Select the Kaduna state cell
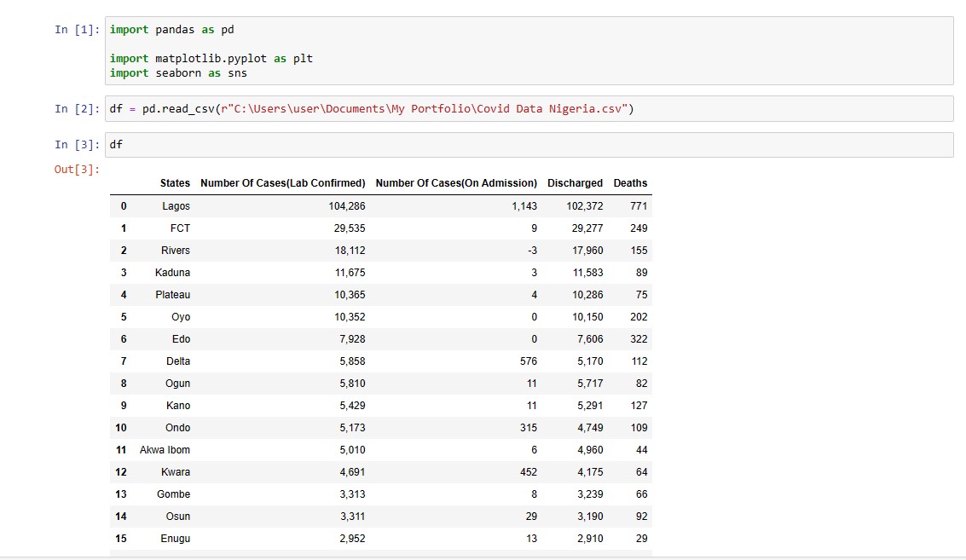The width and height of the screenshot is (966, 560). tap(172, 273)
